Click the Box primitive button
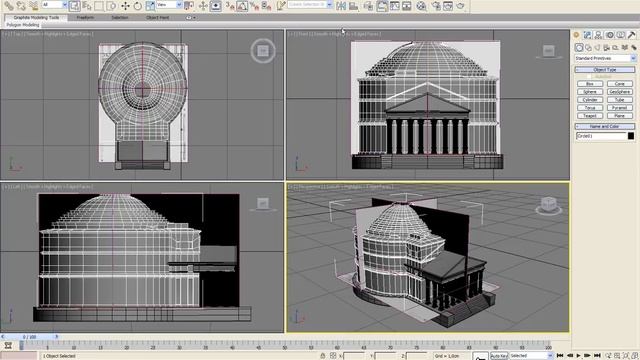This screenshot has width=640, height=360. (590, 84)
